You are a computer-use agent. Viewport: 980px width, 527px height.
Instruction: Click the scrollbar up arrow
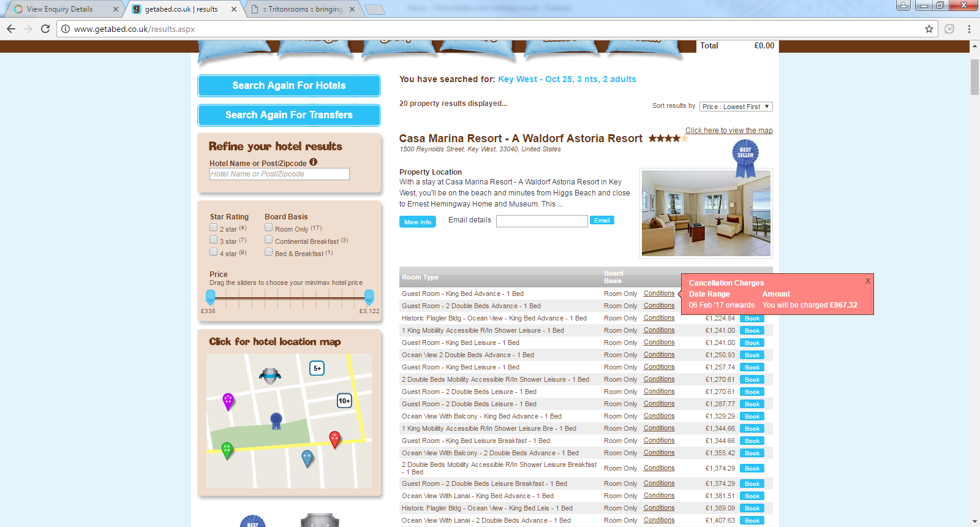click(x=974, y=46)
